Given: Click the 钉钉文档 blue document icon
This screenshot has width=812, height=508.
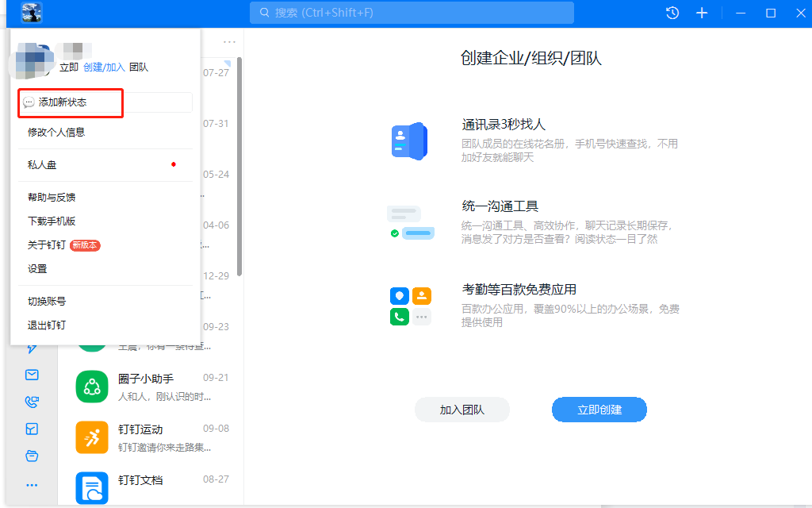Looking at the screenshot, I should [92, 487].
